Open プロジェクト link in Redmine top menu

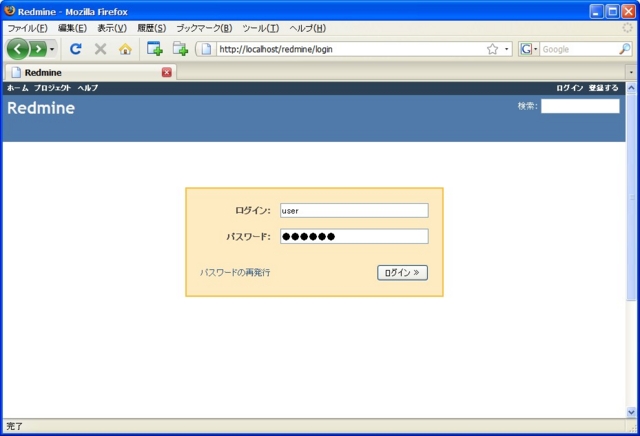click(x=52, y=88)
